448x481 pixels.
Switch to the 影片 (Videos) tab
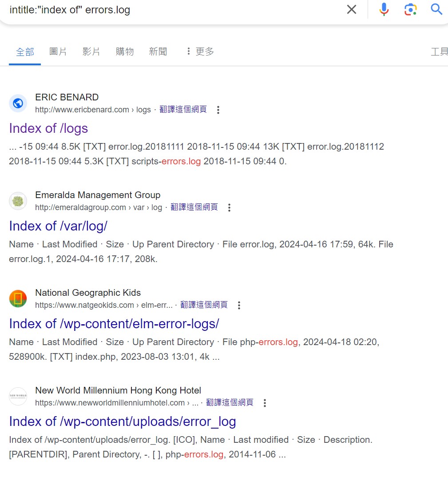(91, 52)
